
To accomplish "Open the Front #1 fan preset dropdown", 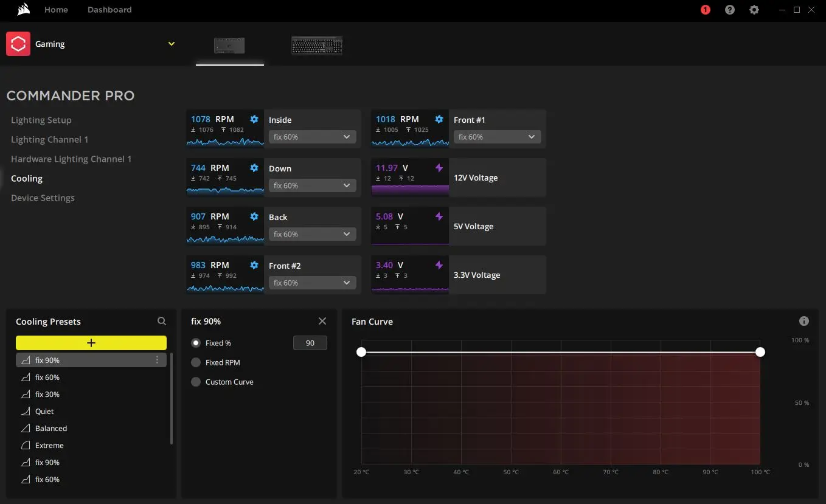I will pos(498,137).
